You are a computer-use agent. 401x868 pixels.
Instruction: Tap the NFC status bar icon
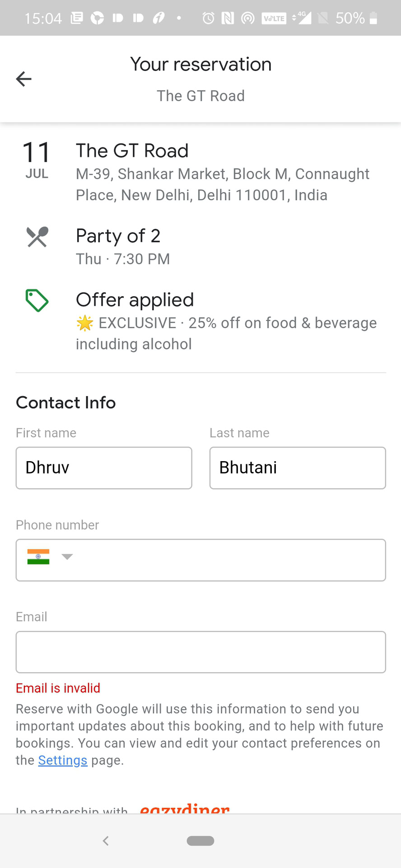tap(228, 18)
